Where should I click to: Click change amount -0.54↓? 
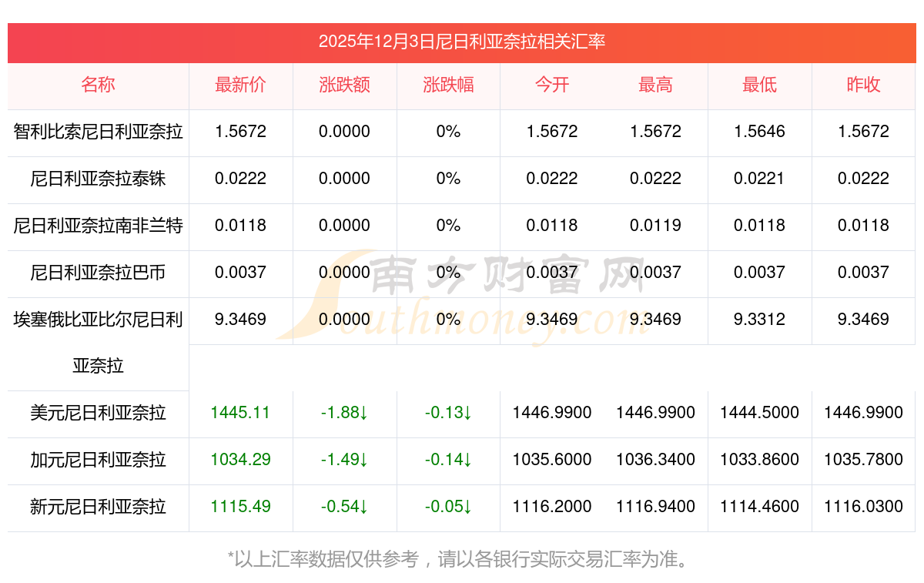pyautogui.click(x=344, y=507)
